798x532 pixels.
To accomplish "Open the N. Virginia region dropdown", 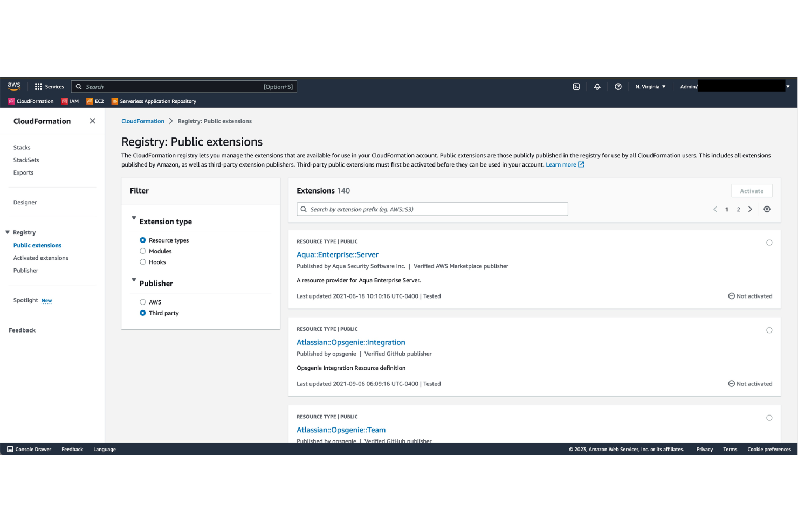I will (x=650, y=86).
